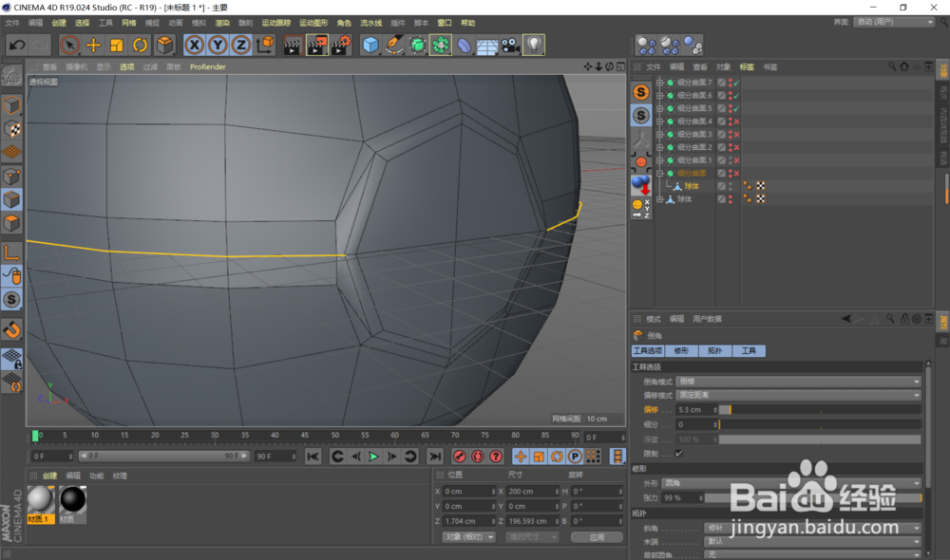This screenshot has width=950, height=560.
Task: Open the Spline Pen tool
Action: pyautogui.click(x=394, y=45)
